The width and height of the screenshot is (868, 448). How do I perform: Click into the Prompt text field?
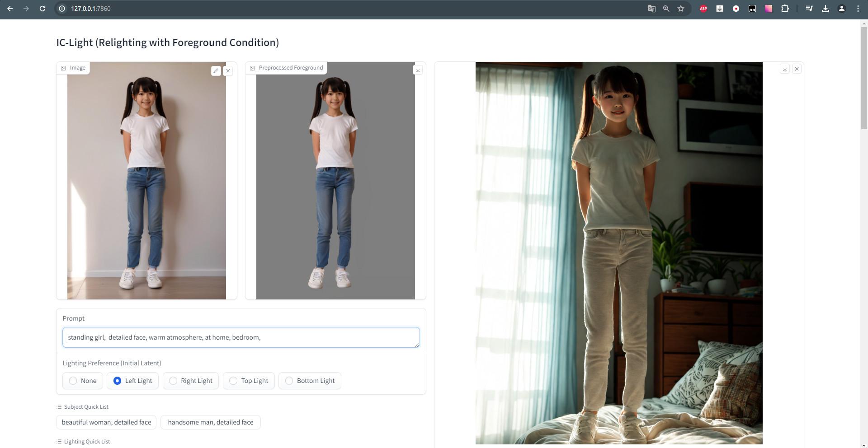[241, 337]
